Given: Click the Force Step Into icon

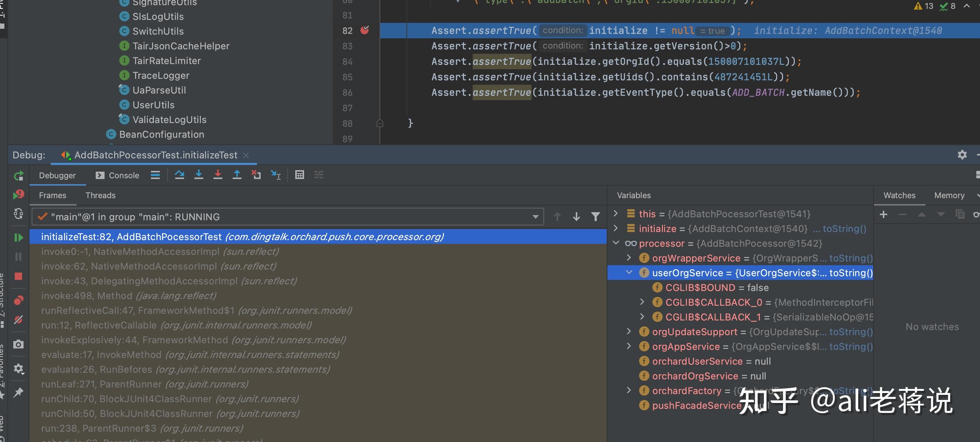Looking at the screenshot, I should pos(218,175).
